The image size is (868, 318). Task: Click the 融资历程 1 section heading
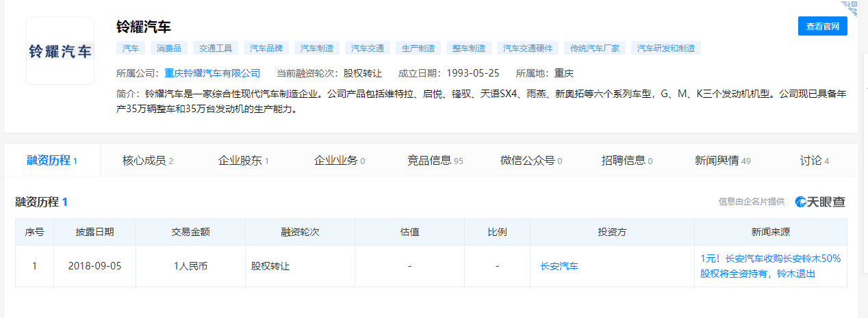click(x=42, y=202)
